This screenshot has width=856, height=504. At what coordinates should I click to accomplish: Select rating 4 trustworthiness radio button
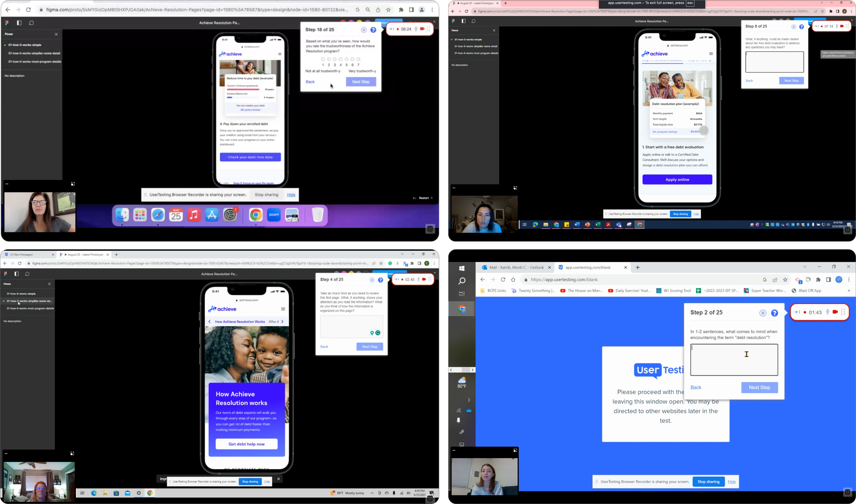(x=340, y=59)
